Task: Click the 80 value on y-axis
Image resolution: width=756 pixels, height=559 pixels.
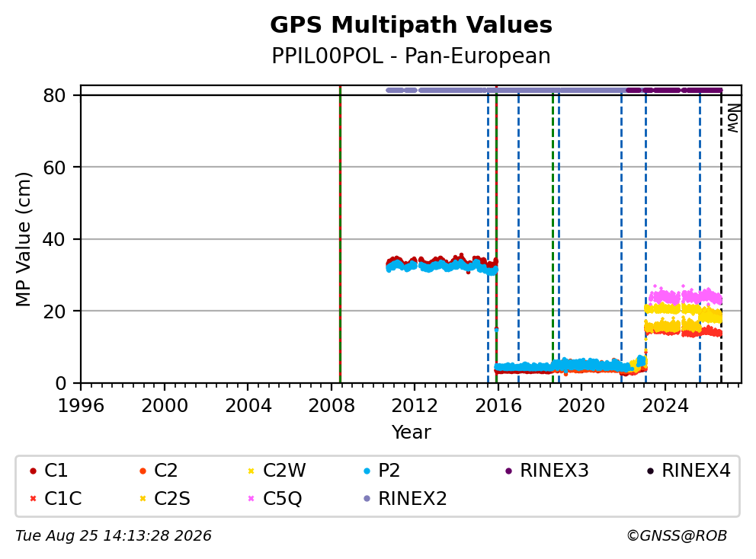Action: click(x=54, y=95)
